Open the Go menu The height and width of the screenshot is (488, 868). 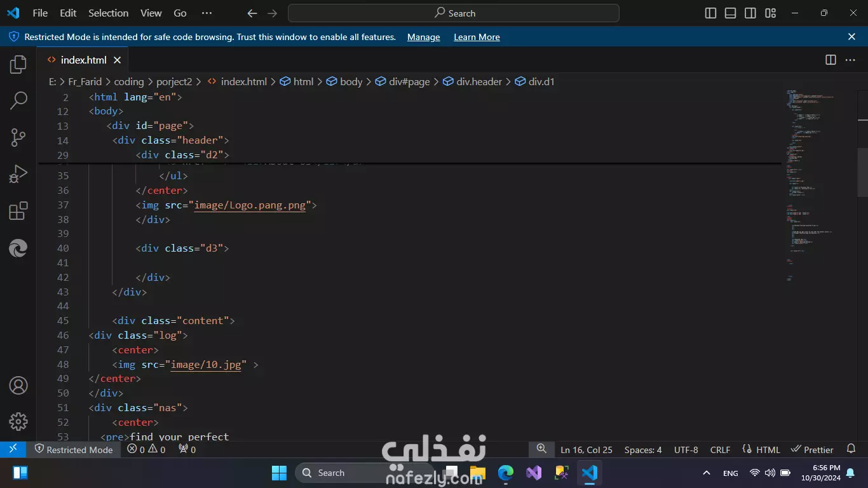180,13
